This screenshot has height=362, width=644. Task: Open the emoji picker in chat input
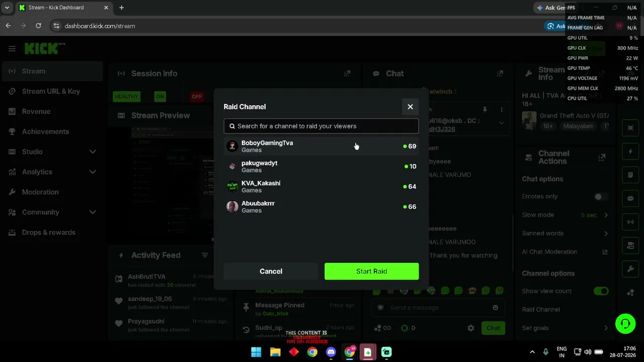pyautogui.click(x=496, y=308)
